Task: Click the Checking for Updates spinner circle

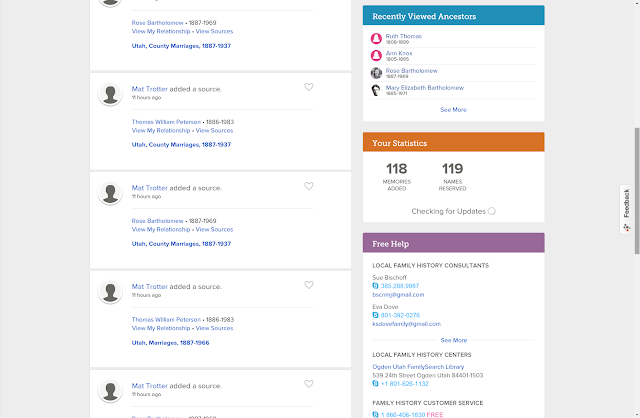Action: coord(491,211)
